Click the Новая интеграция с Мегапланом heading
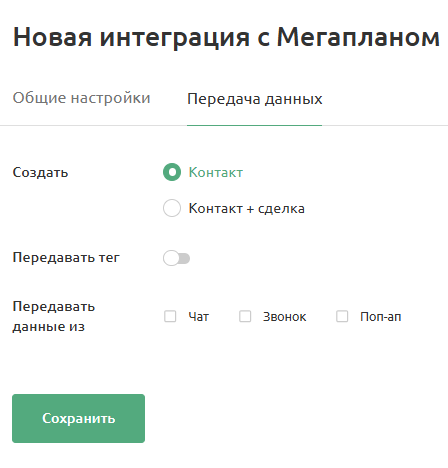448x468 pixels. [x=226, y=37]
